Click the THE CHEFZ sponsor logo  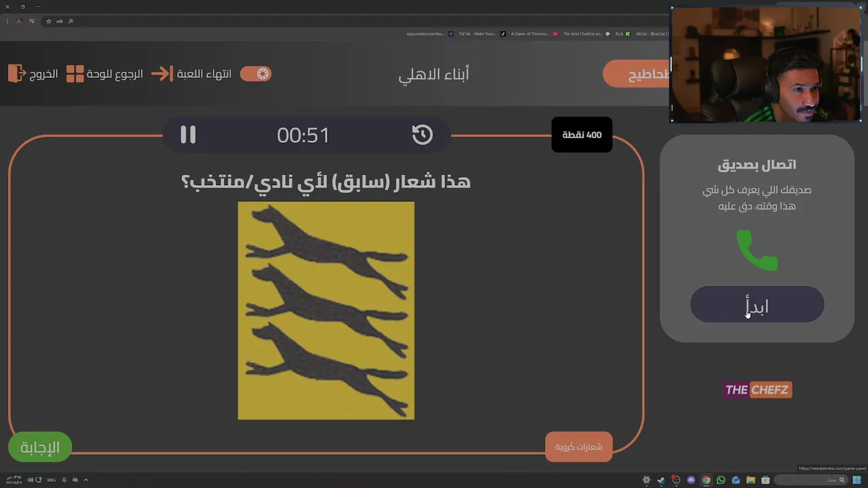coord(757,390)
